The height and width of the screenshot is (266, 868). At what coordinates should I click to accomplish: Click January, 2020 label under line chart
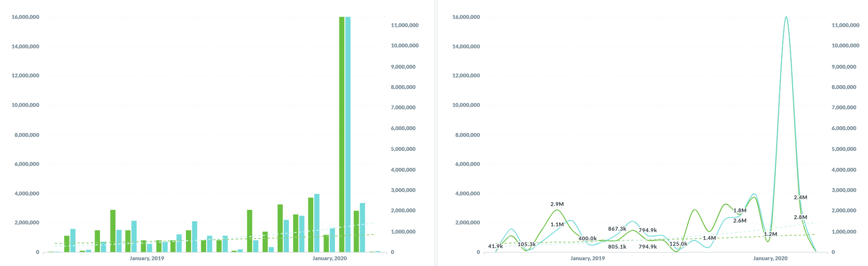coord(770,258)
